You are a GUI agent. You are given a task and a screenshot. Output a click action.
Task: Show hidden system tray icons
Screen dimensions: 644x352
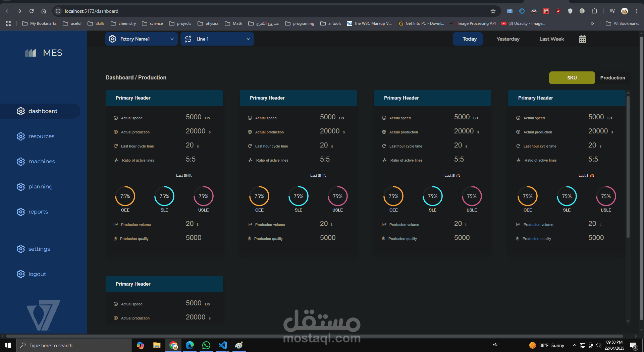(574, 345)
